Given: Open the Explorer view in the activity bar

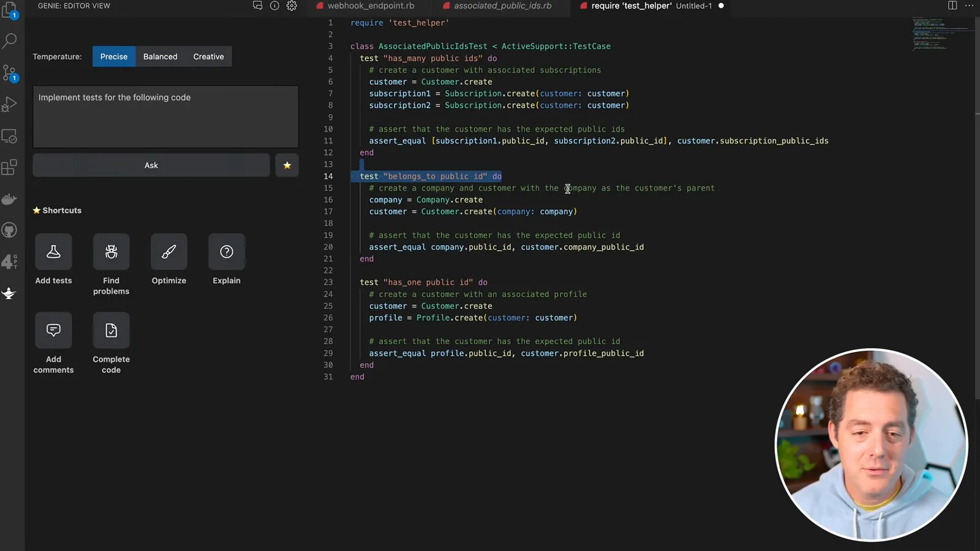Looking at the screenshot, I should 10,10.
